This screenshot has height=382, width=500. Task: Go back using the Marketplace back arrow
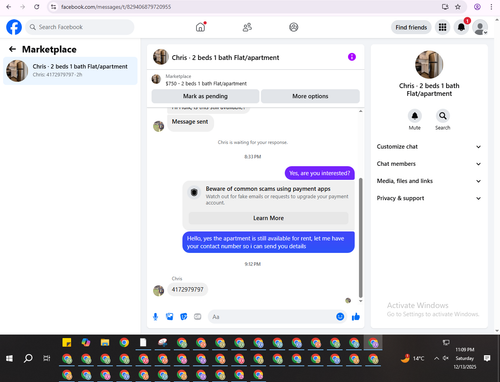click(12, 49)
